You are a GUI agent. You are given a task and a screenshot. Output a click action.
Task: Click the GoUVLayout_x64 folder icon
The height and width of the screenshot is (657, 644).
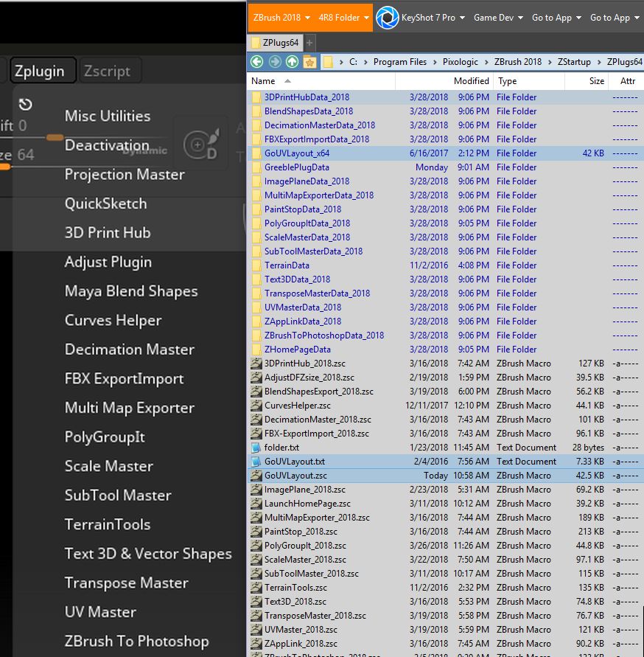tap(256, 153)
